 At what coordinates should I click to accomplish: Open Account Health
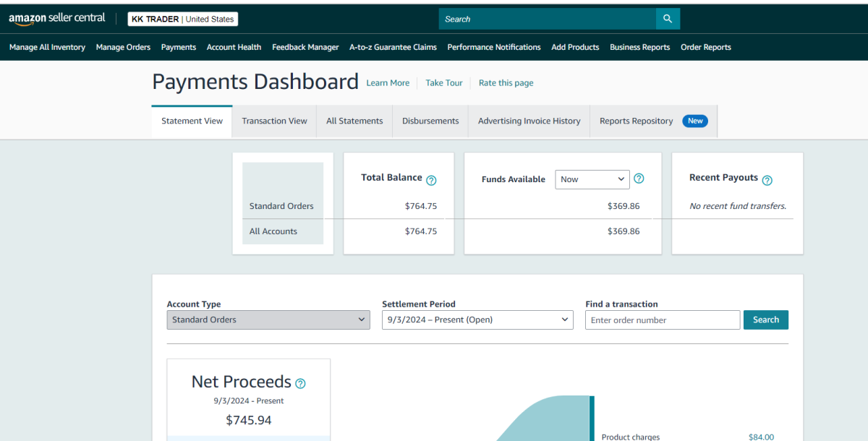(234, 47)
